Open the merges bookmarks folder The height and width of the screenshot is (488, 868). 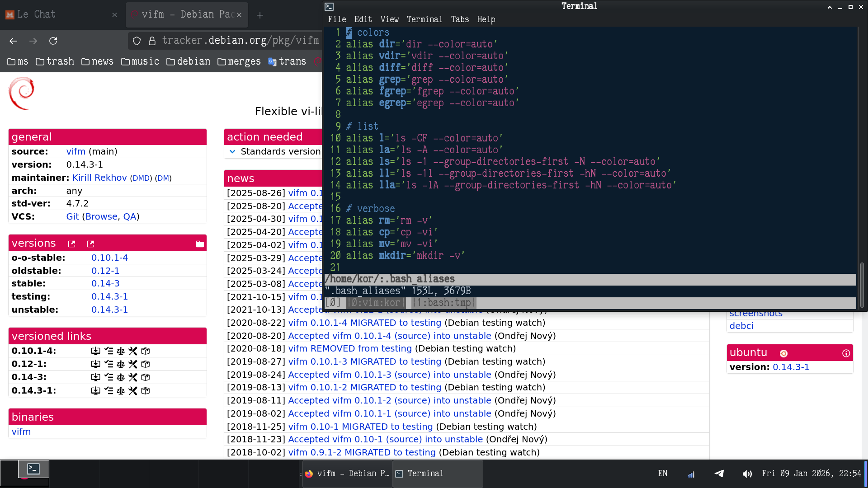pyautogui.click(x=239, y=61)
